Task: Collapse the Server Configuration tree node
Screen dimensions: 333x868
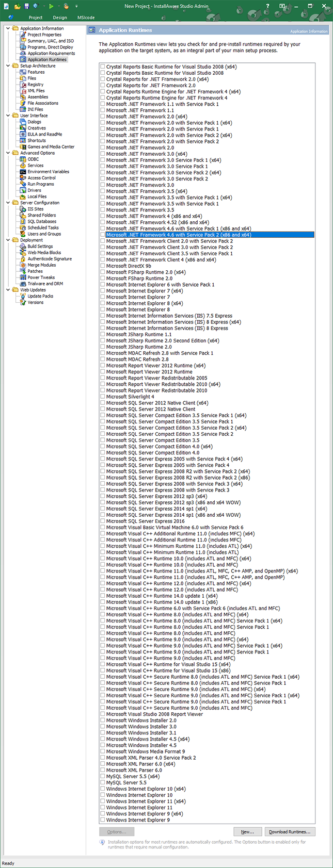Action: click(x=8, y=203)
